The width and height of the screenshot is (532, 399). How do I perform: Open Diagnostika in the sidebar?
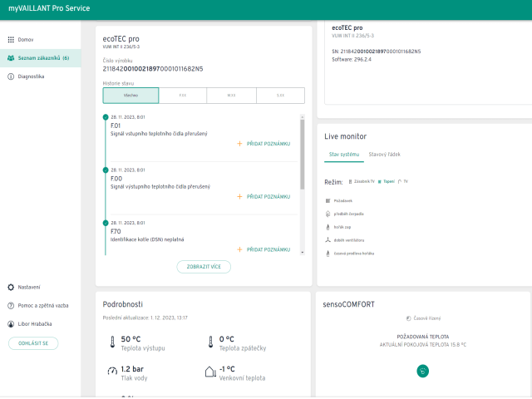[41, 76]
